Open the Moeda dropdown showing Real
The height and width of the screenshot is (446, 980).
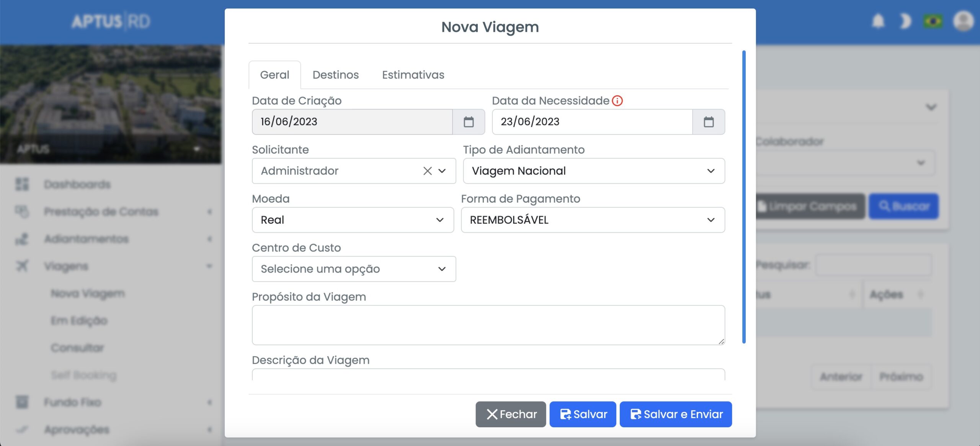coord(353,220)
